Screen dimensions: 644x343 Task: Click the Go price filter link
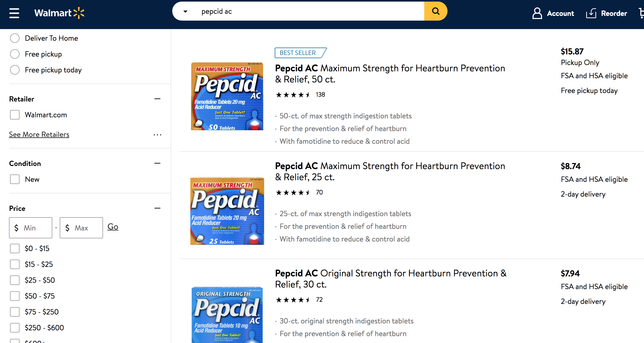click(113, 227)
